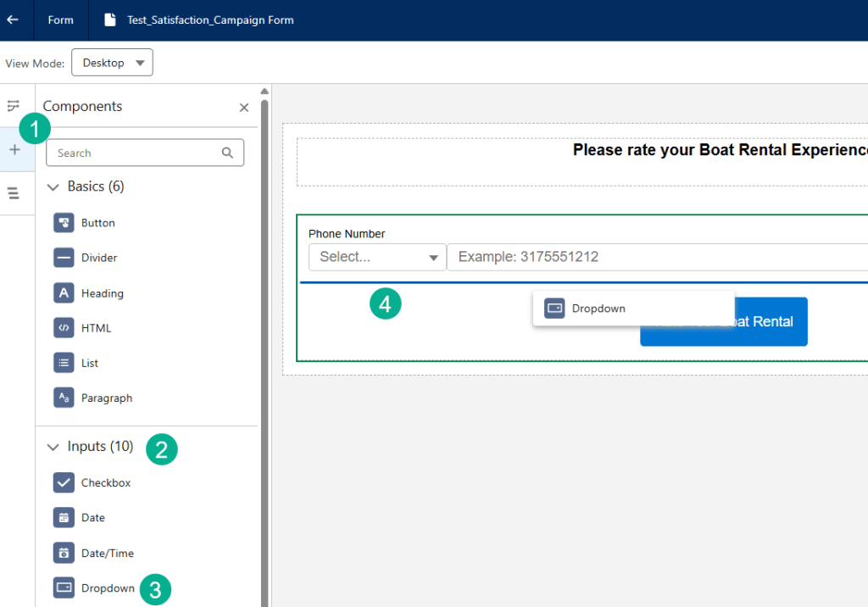868x607 pixels.
Task: Select the HTML component icon
Action: [x=64, y=328]
